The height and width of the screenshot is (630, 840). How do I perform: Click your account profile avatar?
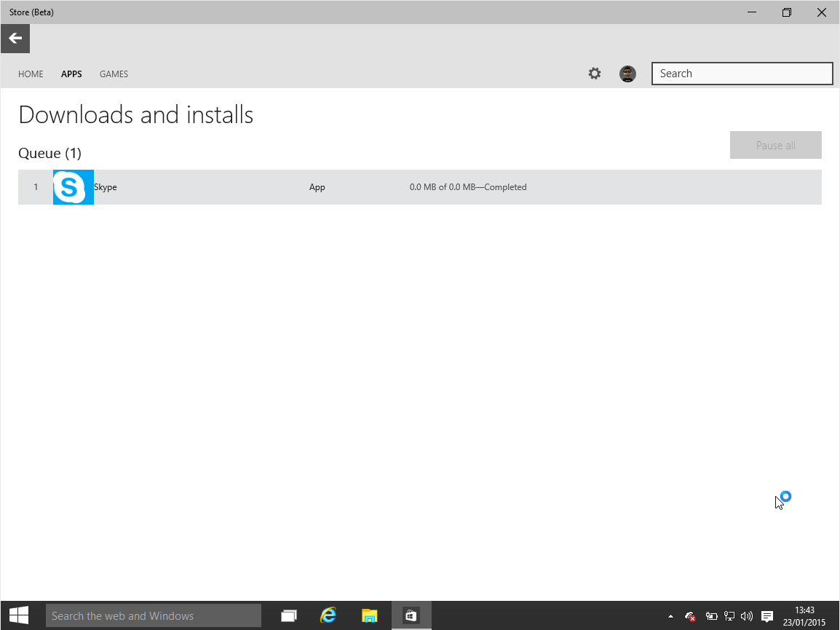(x=627, y=74)
